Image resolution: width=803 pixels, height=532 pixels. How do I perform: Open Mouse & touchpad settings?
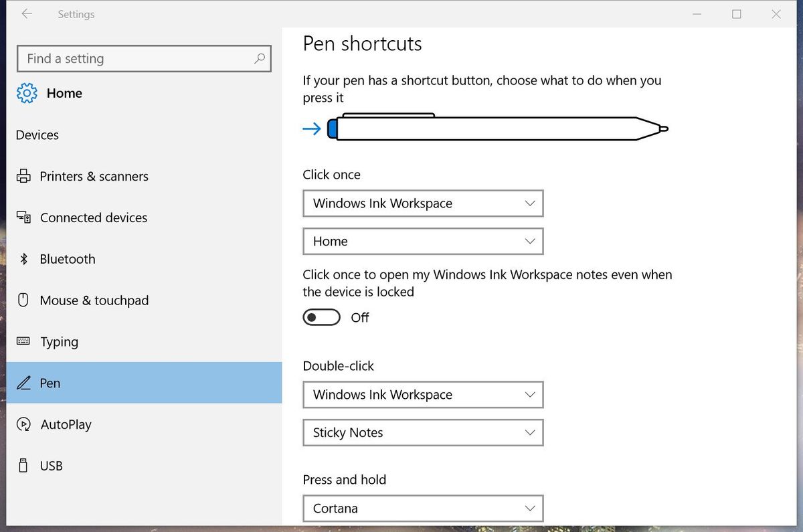(x=94, y=300)
